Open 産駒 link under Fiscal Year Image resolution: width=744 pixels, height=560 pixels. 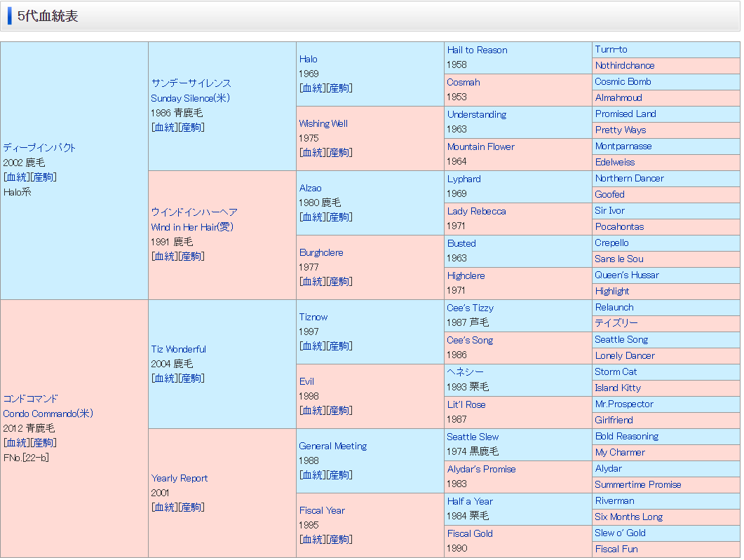(339, 540)
